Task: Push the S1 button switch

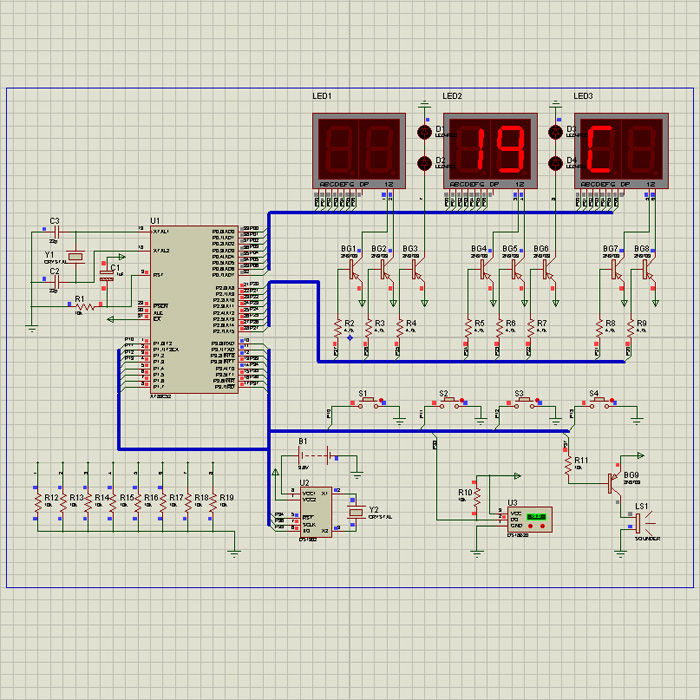Action: 368,403
